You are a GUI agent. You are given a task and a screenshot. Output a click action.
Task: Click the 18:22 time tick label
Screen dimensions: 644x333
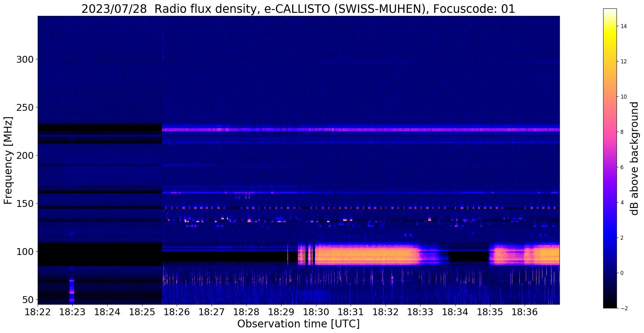[38, 312]
